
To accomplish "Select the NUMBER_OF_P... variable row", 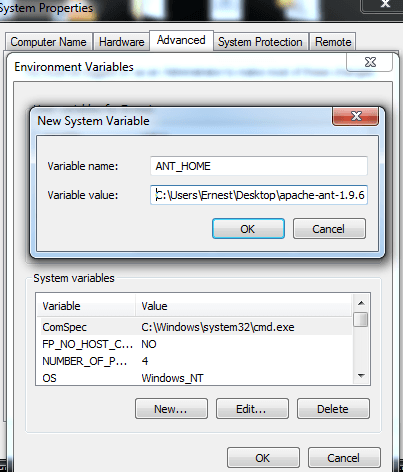I will click(194, 361).
